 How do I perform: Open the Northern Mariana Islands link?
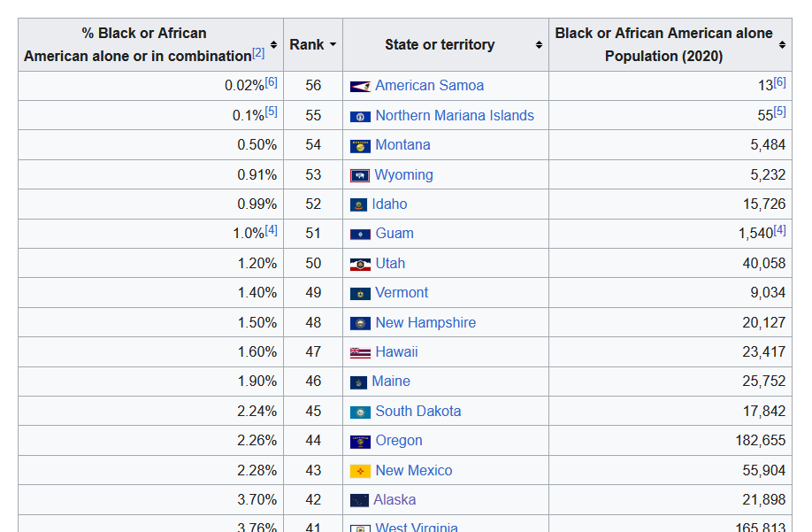[x=455, y=116]
